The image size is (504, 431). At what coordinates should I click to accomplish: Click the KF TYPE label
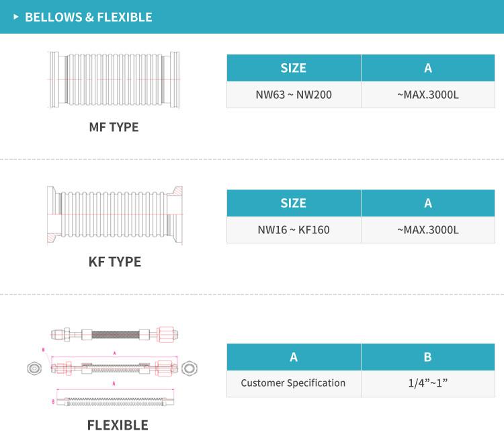(115, 262)
